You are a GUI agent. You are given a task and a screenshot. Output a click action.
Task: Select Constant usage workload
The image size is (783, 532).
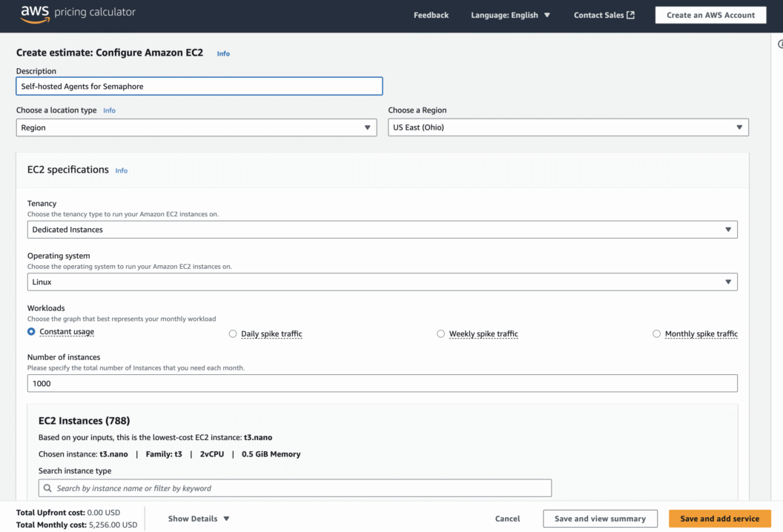coord(31,332)
